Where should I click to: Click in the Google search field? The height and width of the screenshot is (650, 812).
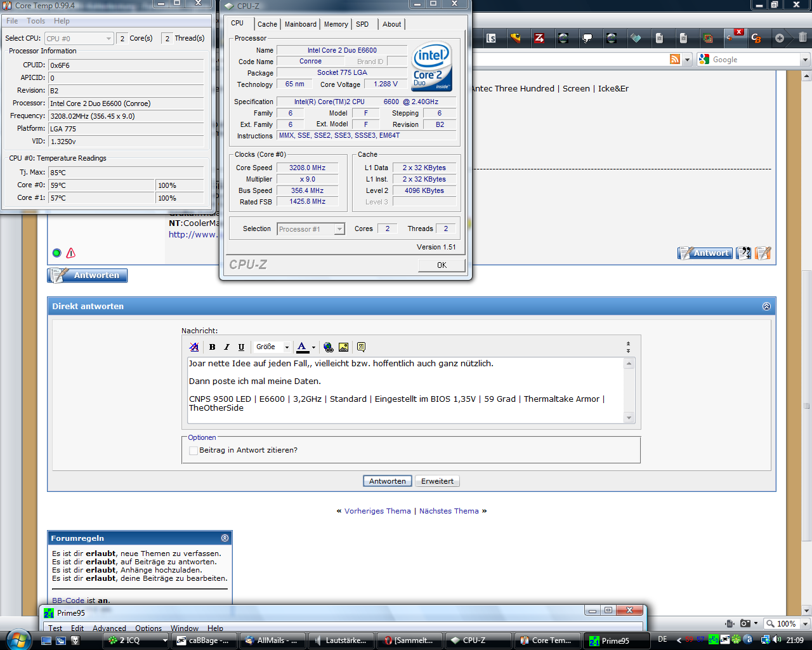point(755,60)
